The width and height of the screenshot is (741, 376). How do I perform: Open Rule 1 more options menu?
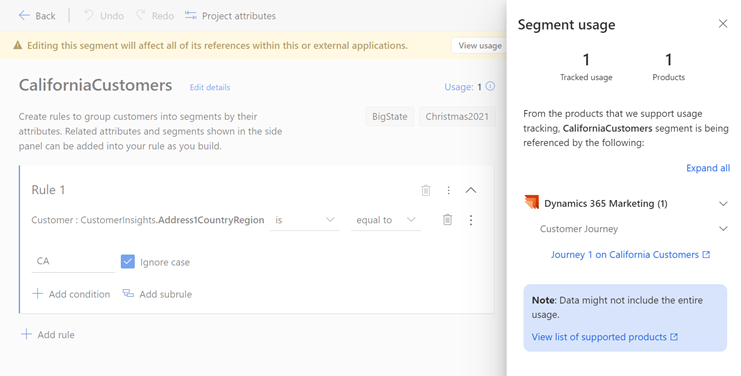pyautogui.click(x=448, y=190)
